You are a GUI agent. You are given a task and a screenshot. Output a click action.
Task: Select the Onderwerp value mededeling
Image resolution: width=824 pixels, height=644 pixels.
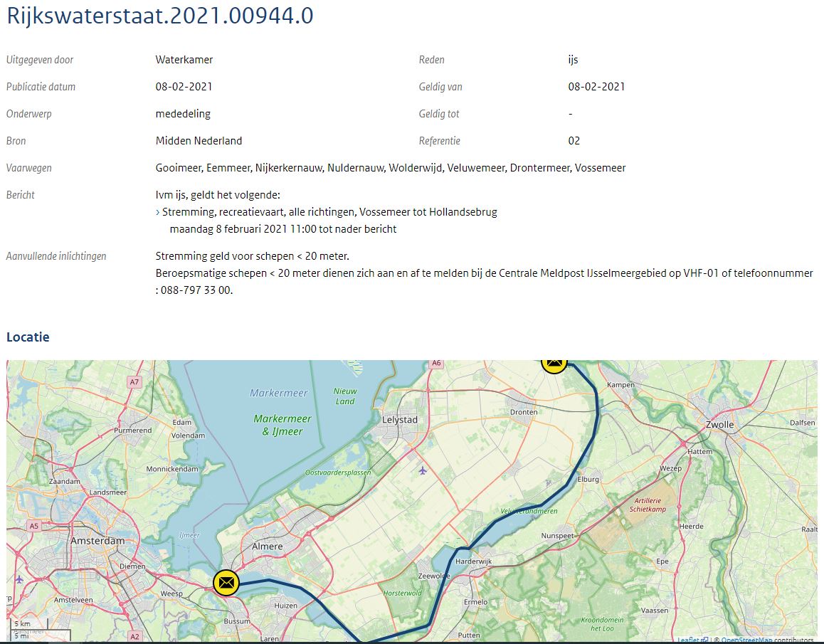[183, 114]
